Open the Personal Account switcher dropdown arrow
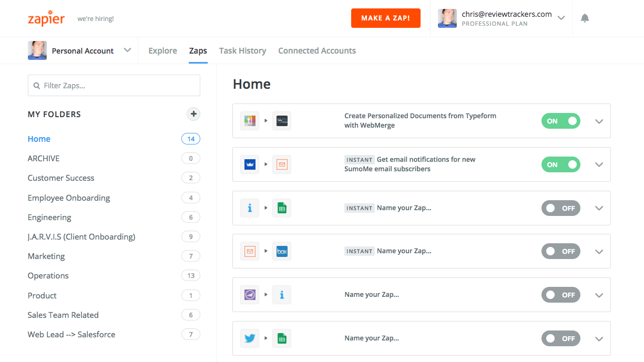This screenshot has height=362, width=644. (127, 50)
